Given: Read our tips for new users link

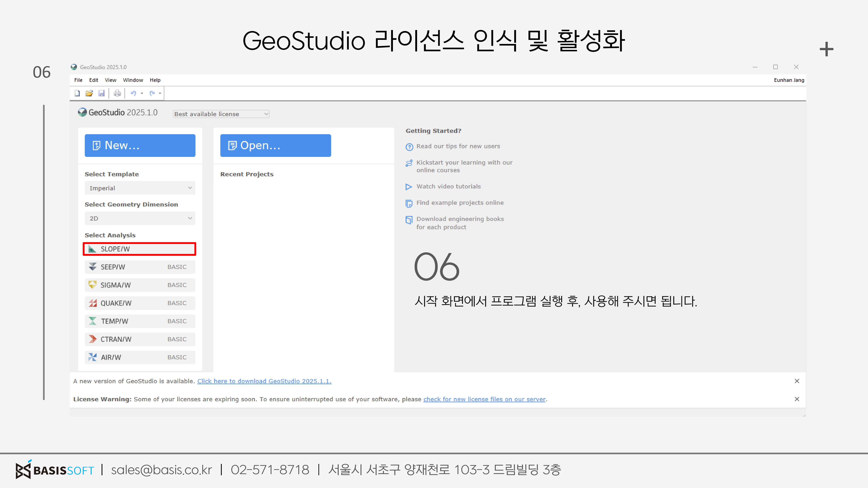Looking at the screenshot, I should [458, 146].
